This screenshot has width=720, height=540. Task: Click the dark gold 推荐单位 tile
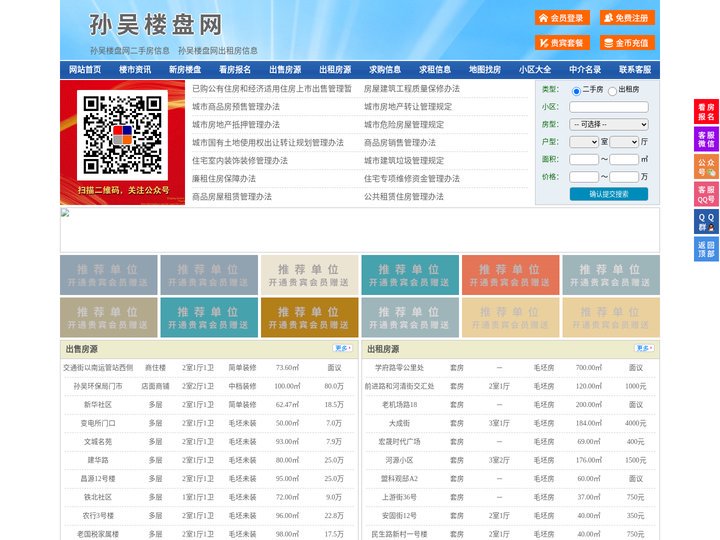point(309,317)
